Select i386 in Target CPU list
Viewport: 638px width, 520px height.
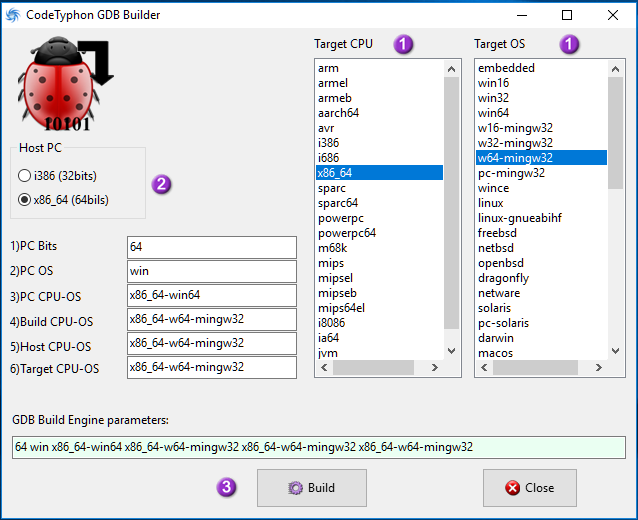point(379,143)
